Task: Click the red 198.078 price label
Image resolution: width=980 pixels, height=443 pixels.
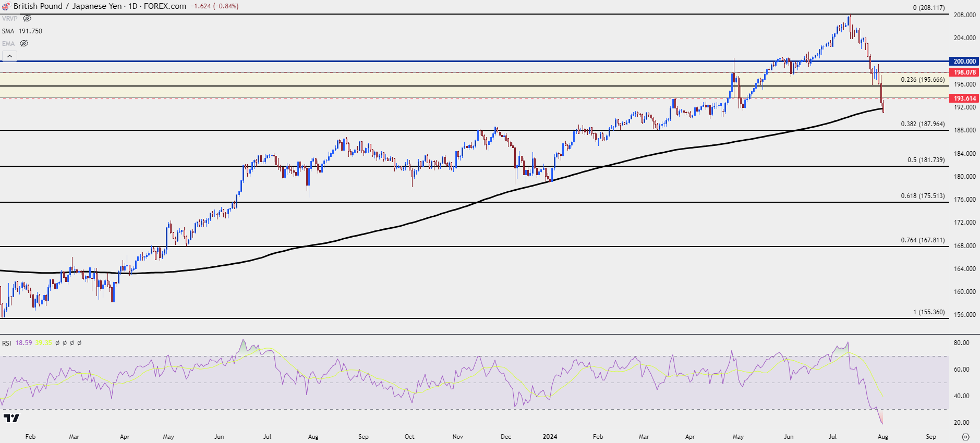Action: click(x=964, y=72)
